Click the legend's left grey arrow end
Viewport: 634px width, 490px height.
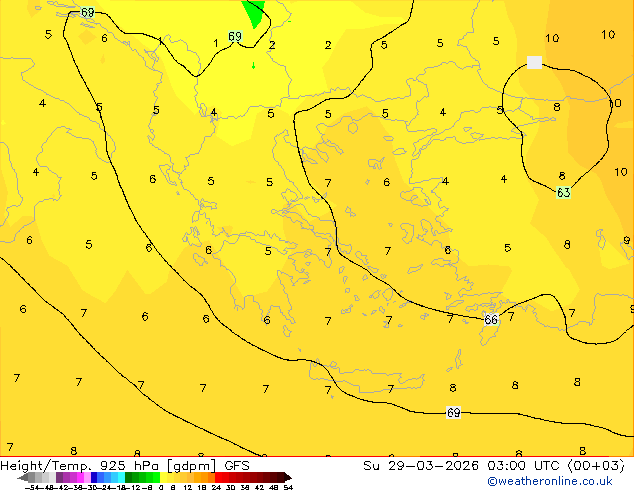(x=23, y=477)
